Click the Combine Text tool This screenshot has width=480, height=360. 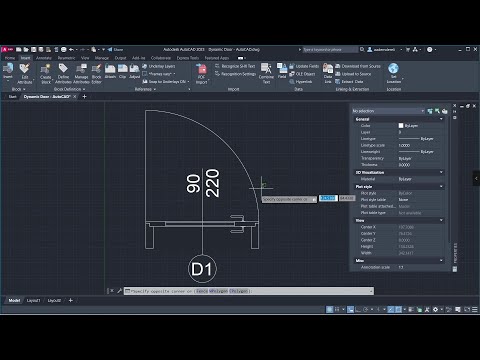pos(266,73)
